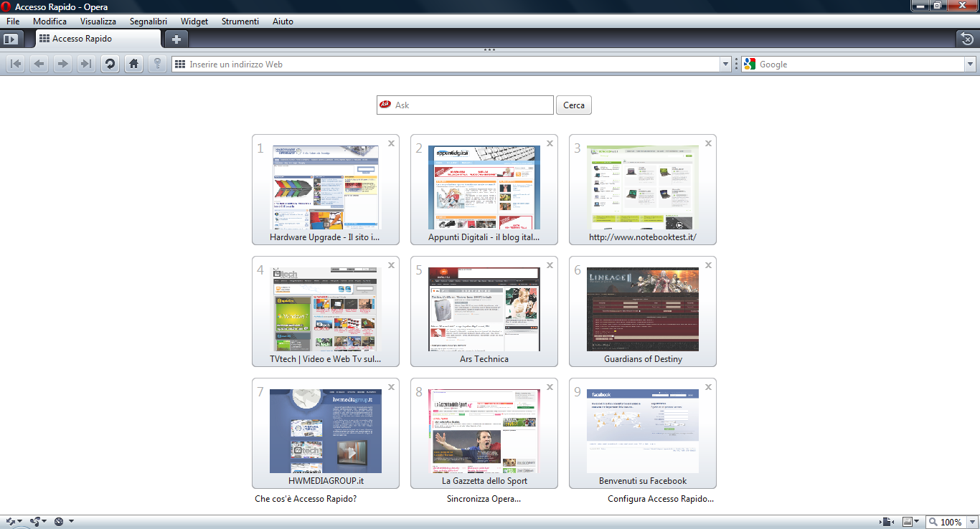The width and height of the screenshot is (980, 529).
Task: Click the Back arrow button
Action: tap(39, 64)
